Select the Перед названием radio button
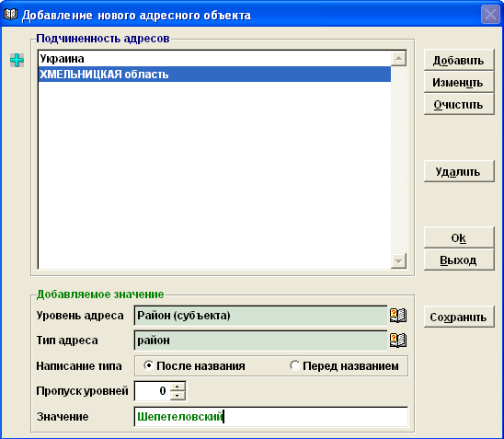 294,365
